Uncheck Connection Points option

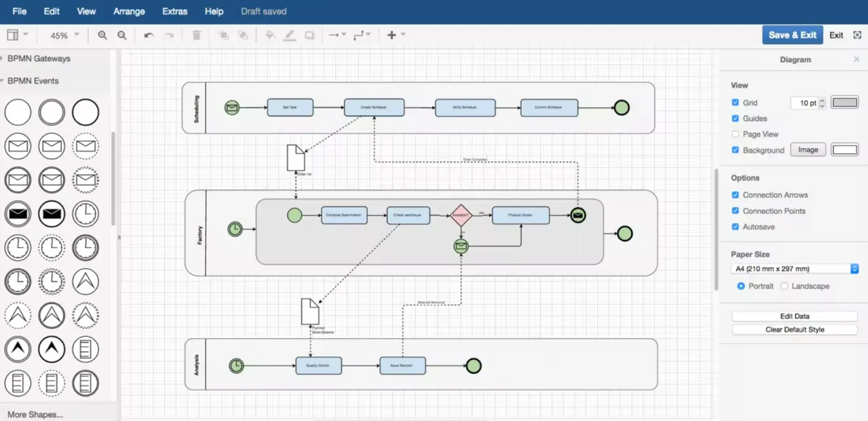735,211
